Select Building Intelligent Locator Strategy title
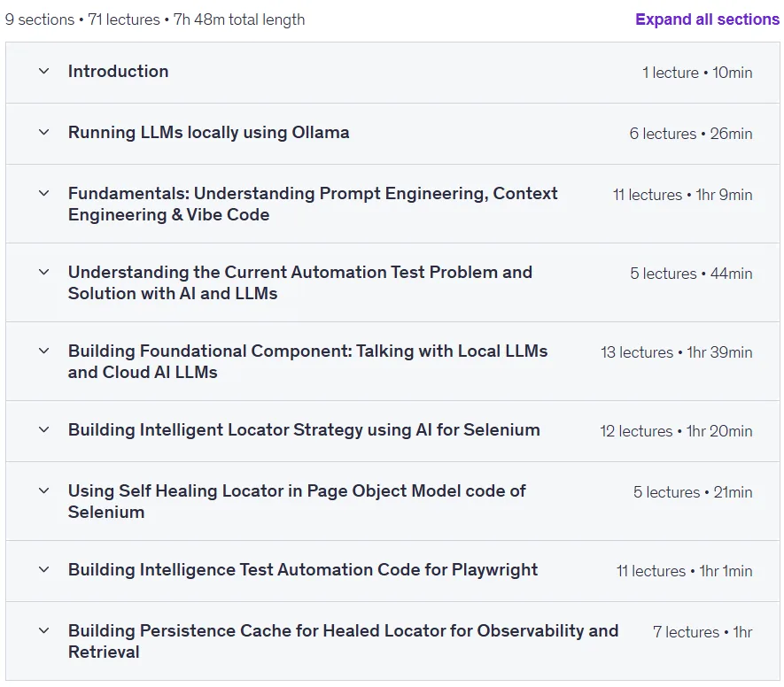This screenshot has height=687, width=784. click(x=304, y=429)
